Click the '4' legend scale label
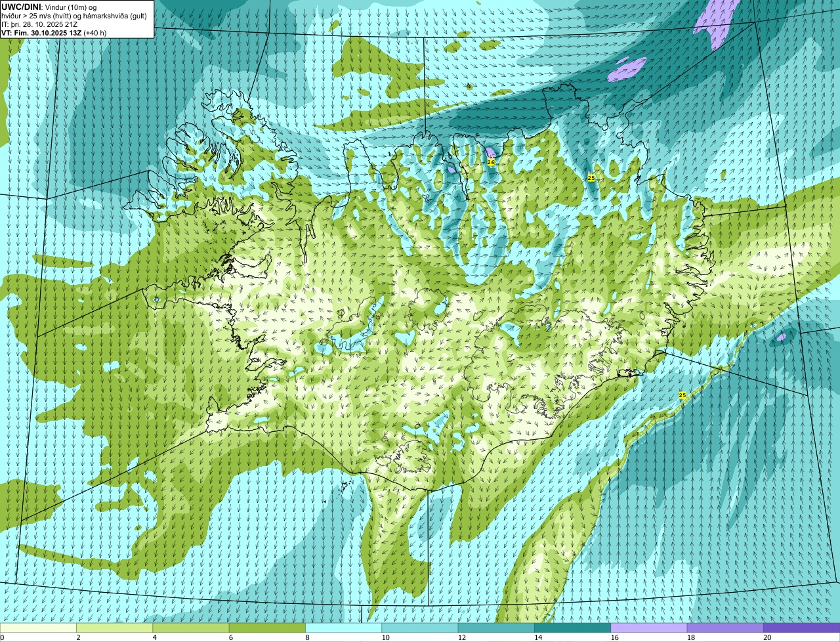This screenshot has width=840, height=642. 155,637
